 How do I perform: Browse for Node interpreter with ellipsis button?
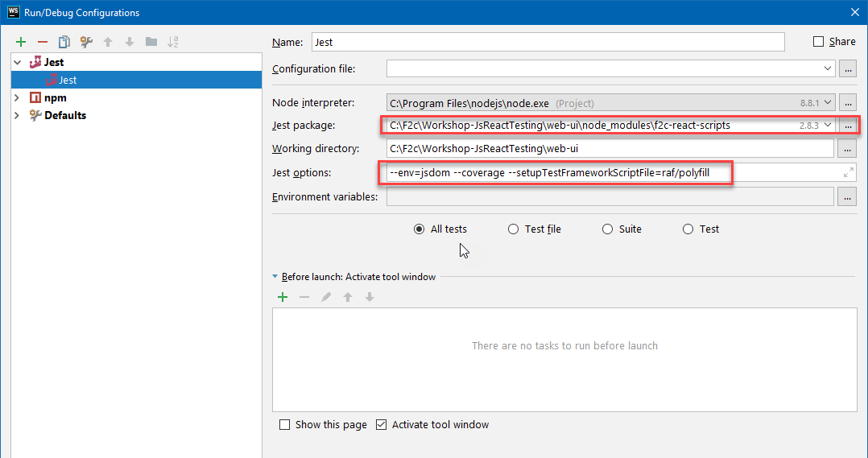[848, 103]
